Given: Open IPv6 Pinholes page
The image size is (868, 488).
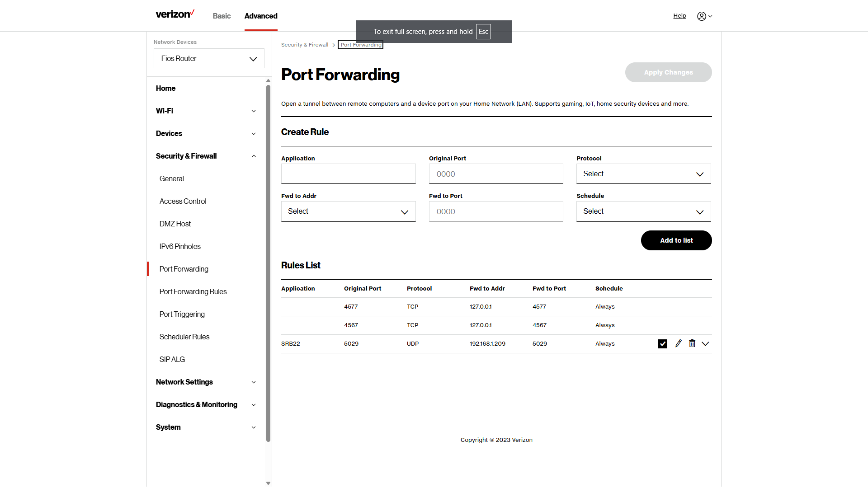Looking at the screenshot, I should pos(180,246).
